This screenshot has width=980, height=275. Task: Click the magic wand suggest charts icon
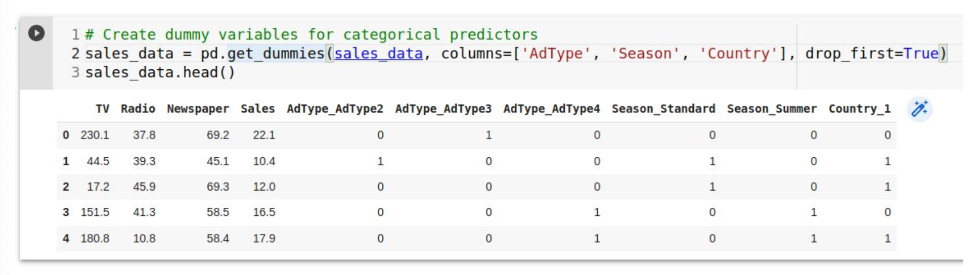[x=919, y=109]
